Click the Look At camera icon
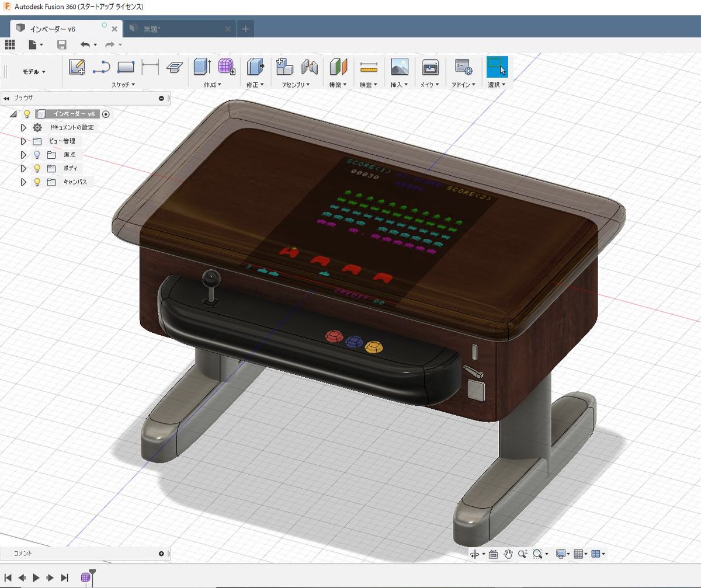 (x=493, y=554)
